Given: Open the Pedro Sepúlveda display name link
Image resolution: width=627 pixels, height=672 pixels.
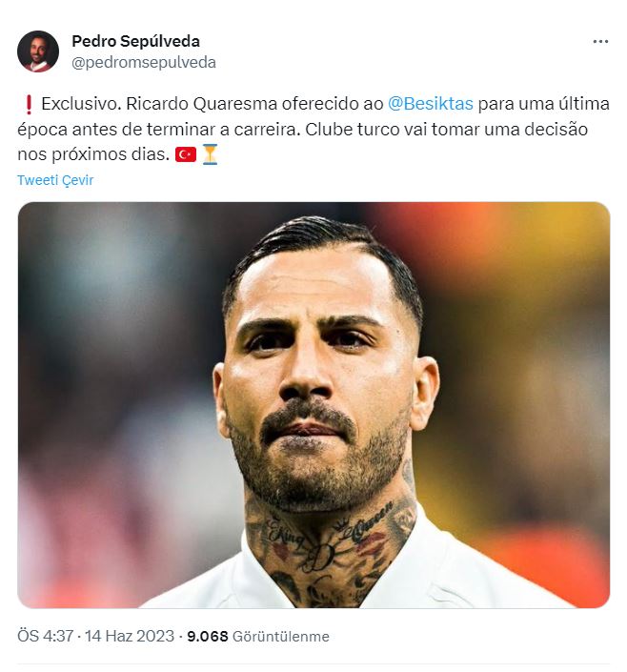Looking at the screenshot, I should click(135, 41).
